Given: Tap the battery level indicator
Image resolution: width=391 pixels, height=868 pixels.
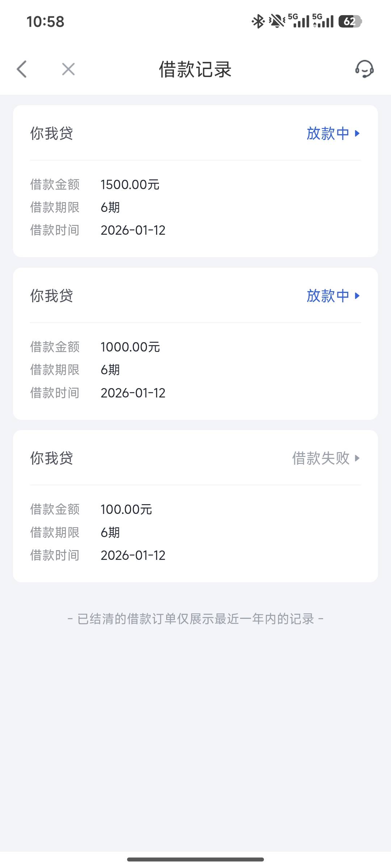Looking at the screenshot, I should click(x=350, y=21).
